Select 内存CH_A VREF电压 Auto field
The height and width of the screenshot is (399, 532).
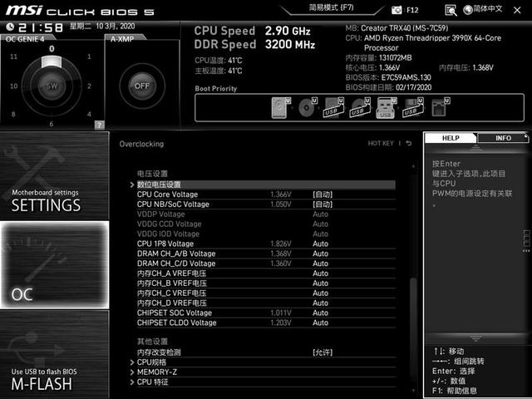pos(320,273)
